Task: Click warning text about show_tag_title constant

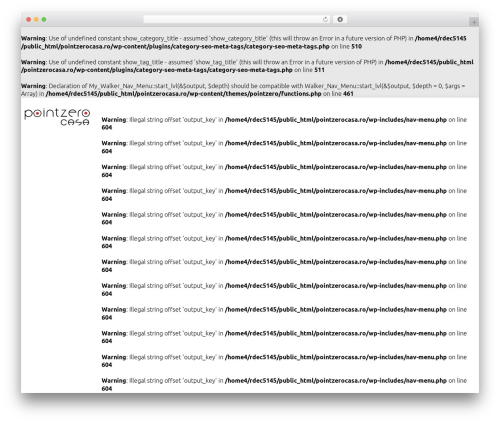Action: click(x=247, y=66)
